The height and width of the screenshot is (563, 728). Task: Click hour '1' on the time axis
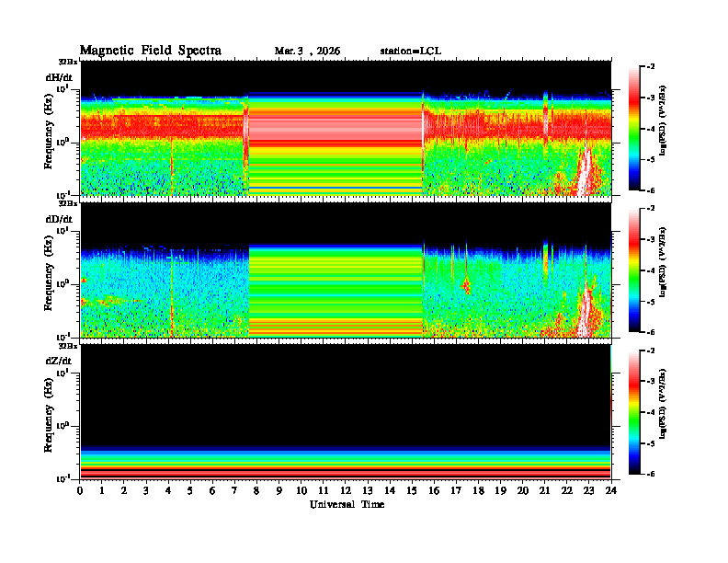(x=102, y=491)
